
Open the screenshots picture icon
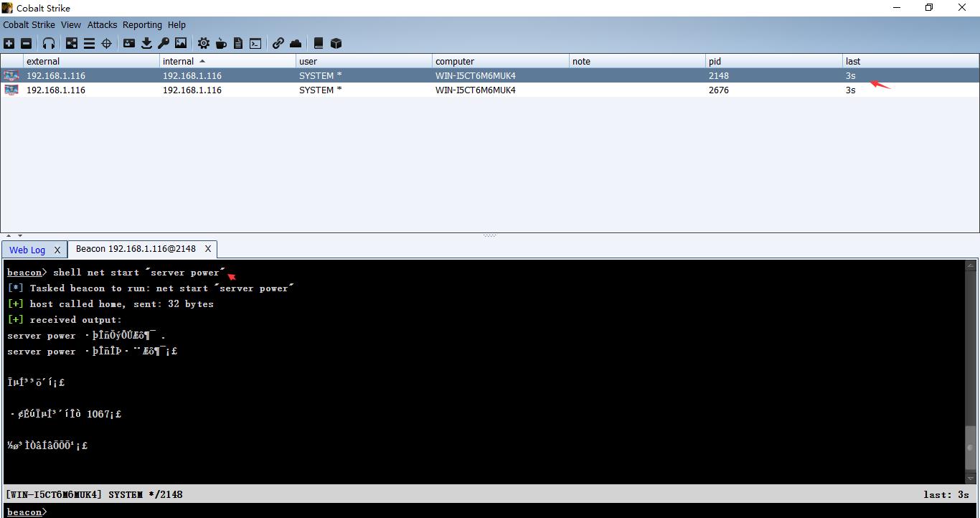(x=181, y=43)
